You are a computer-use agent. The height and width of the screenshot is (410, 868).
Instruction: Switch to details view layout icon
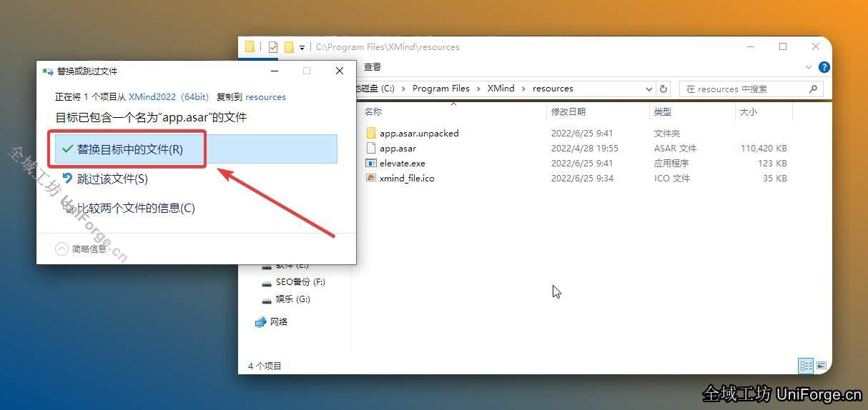[806, 366]
